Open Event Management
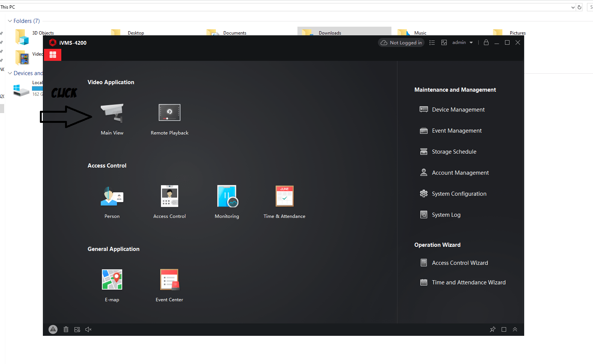Screen dimensions: 593x364 pos(451,131)
